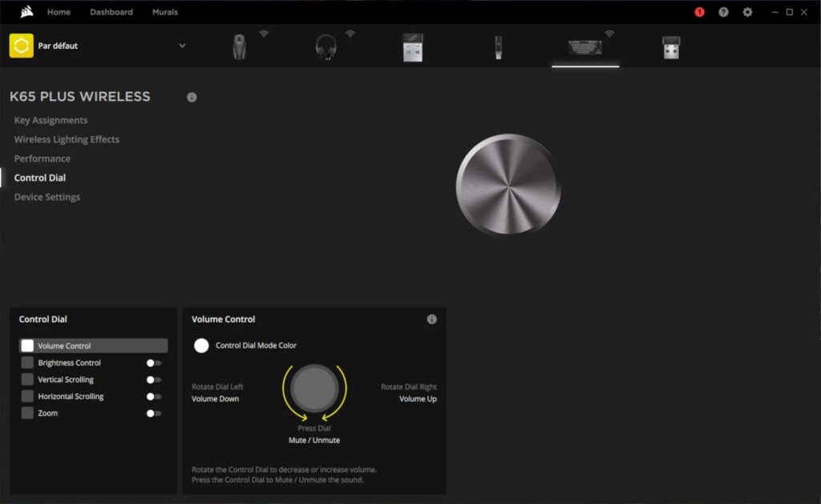Open Device Settings in the sidebar
The image size is (821, 504).
click(x=47, y=197)
